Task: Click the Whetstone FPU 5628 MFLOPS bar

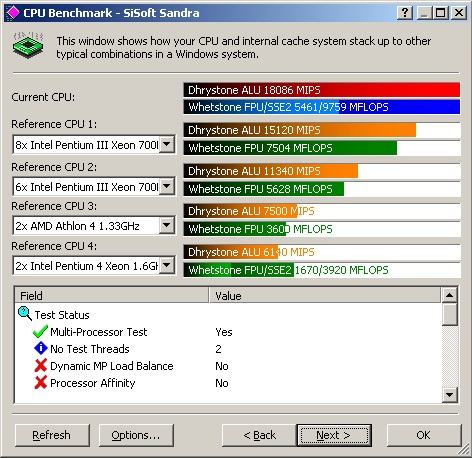Action: (x=322, y=189)
